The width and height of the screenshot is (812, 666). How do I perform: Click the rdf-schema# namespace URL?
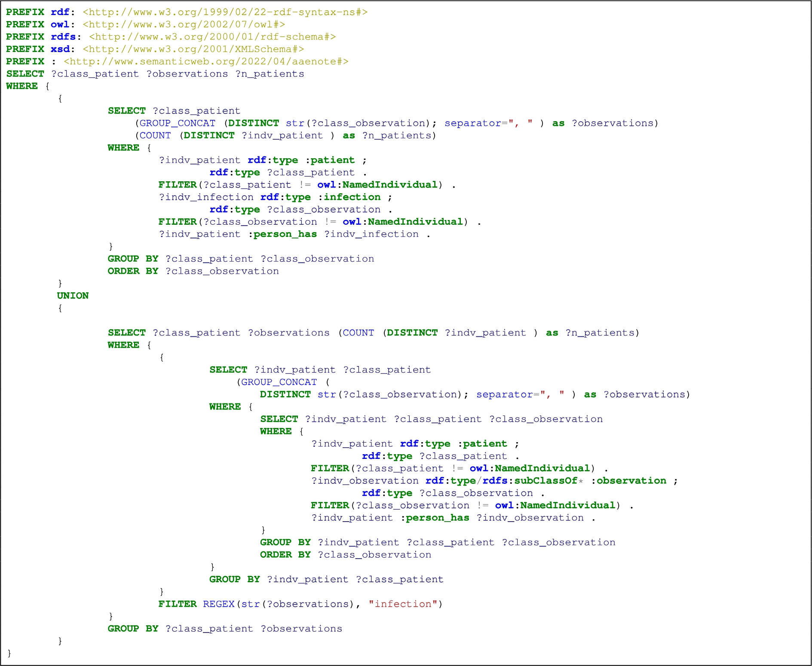coord(212,37)
